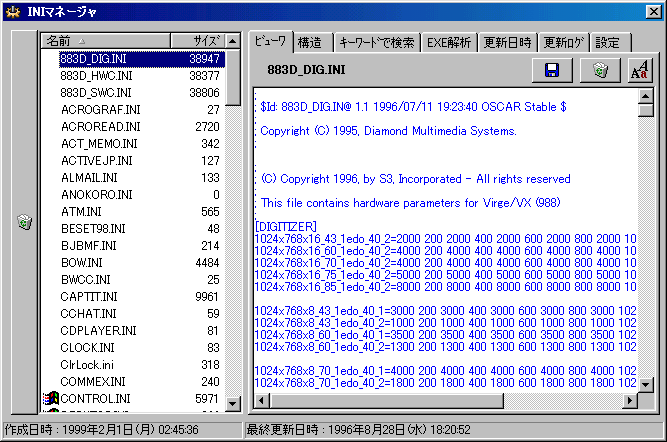Viewport: 667px width, 442px height.
Task: Click the viewer horizontal scrollbar thumb
Action: pos(387,400)
